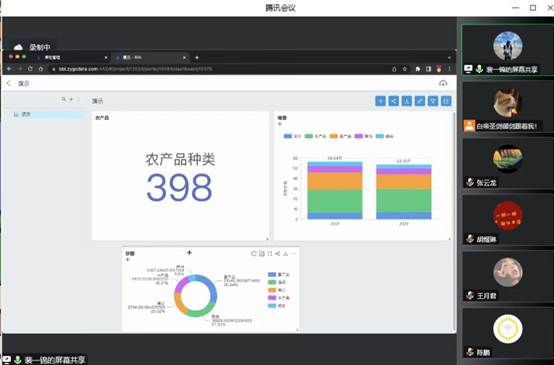Click the blue download icon in dashboard toolbar
This screenshot has height=365, width=554.
pos(407,101)
